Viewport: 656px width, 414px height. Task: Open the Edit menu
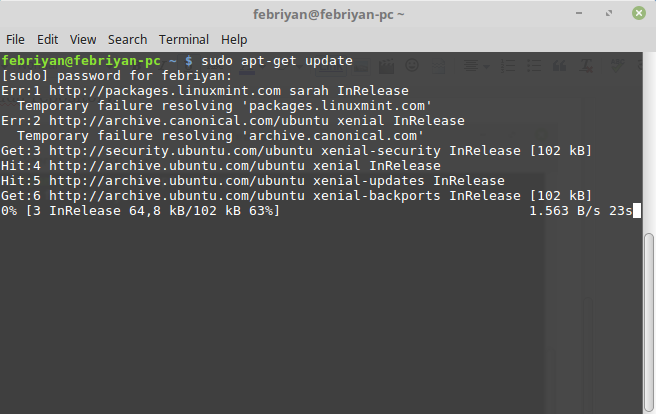click(x=48, y=39)
